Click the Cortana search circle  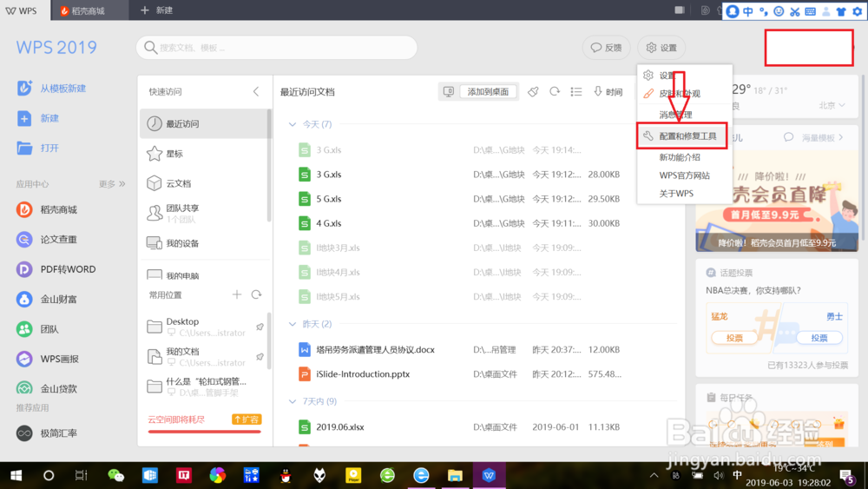coord(49,475)
